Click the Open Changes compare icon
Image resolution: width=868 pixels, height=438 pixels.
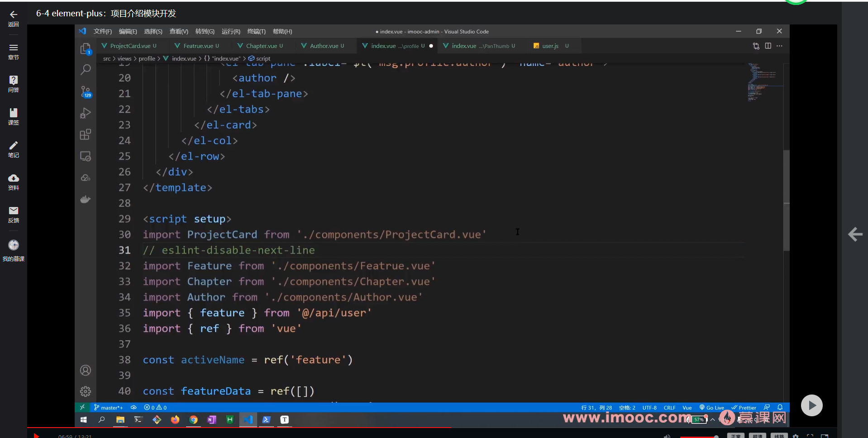756,46
